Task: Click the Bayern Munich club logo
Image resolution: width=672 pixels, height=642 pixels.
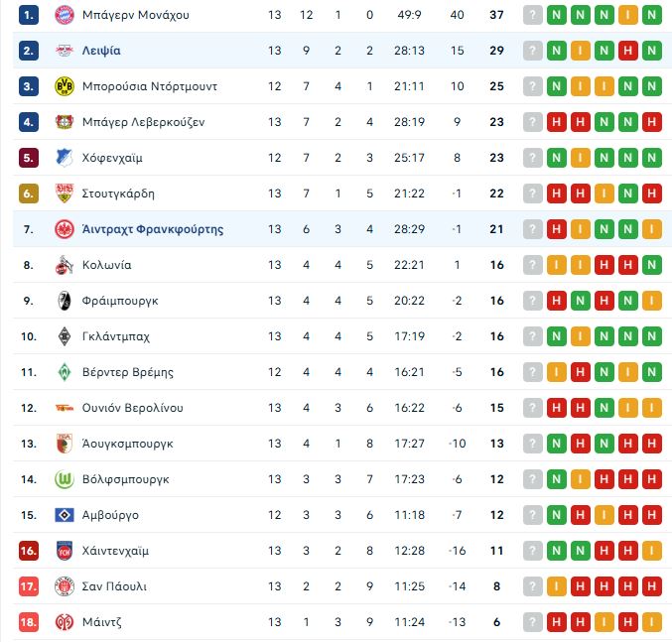Action: click(64, 15)
